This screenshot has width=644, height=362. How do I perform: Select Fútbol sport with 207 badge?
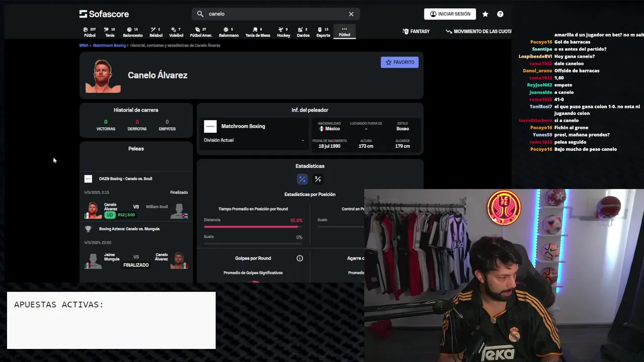90,32
